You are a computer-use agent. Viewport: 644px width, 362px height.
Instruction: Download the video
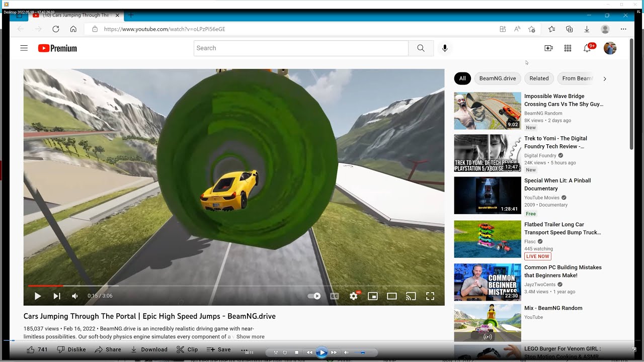149,349
